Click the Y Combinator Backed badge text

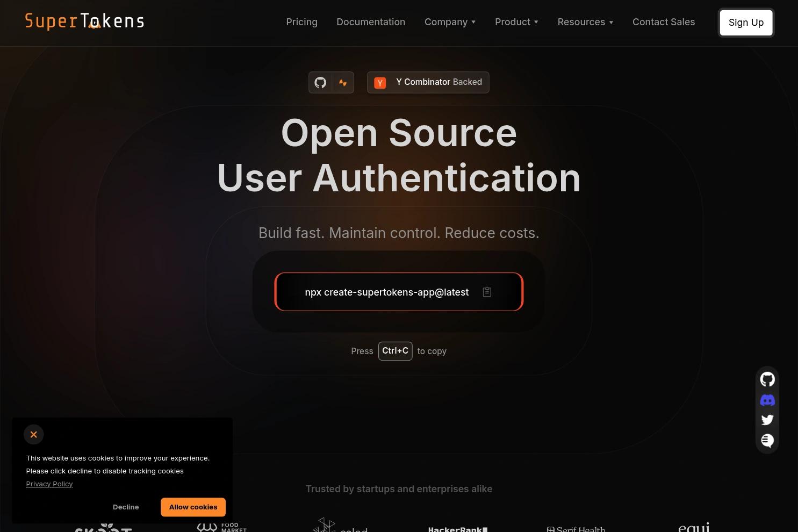point(439,82)
